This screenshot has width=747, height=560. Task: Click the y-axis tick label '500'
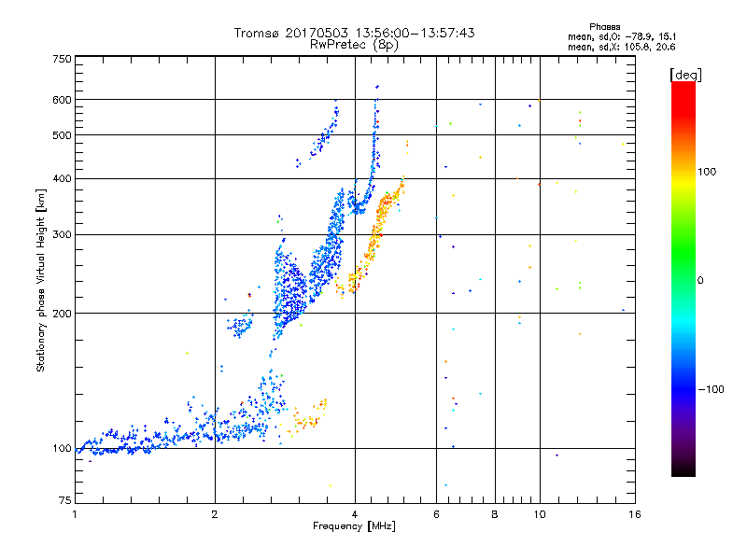[62, 135]
